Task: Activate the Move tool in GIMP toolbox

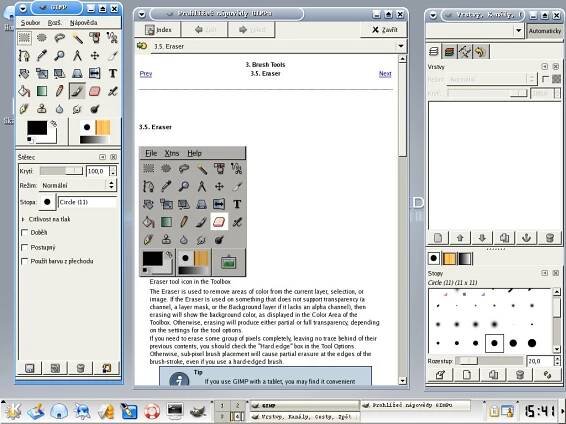Action: [x=95, y=55]
